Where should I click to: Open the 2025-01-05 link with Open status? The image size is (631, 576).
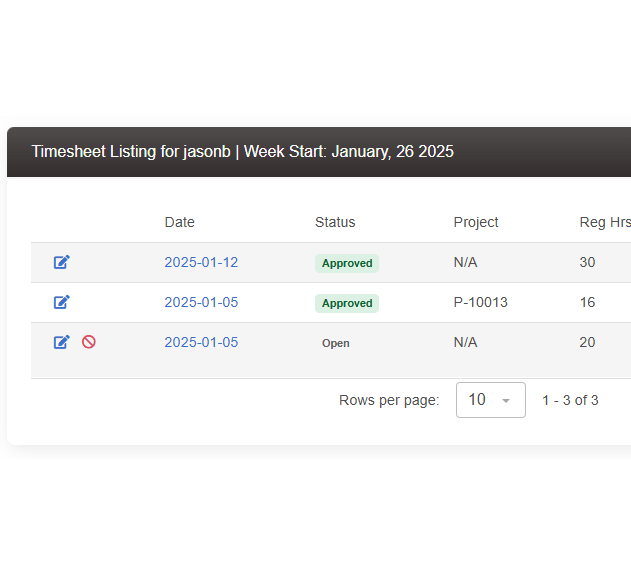click(x=201, y=343)
